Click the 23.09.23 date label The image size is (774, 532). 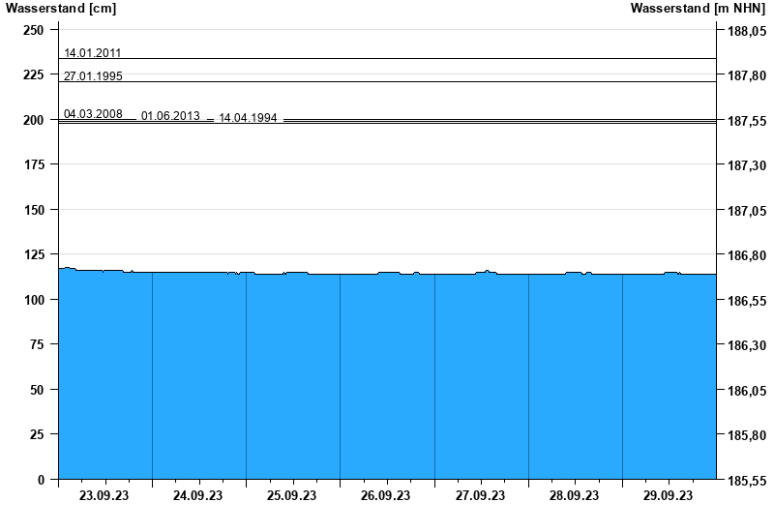pos(104,496)
